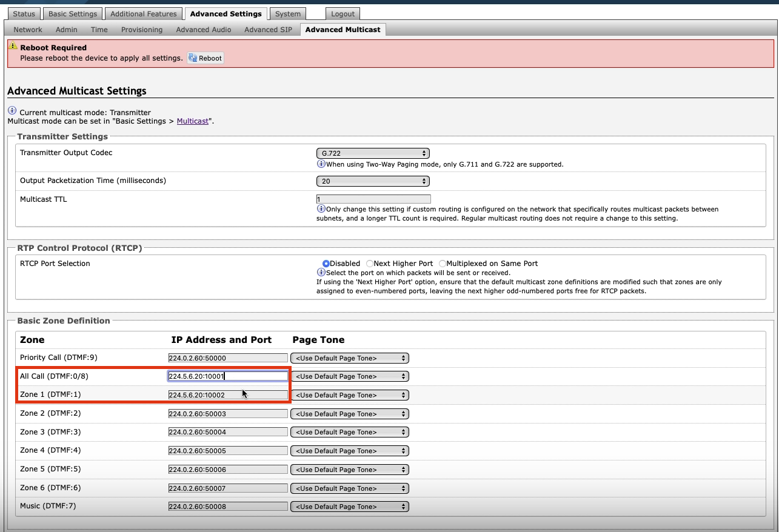Image resolution: width=779 pixels, height=532 pixels.
Task: Select Disabled for RTCP Port Selection
Action: 326,264
